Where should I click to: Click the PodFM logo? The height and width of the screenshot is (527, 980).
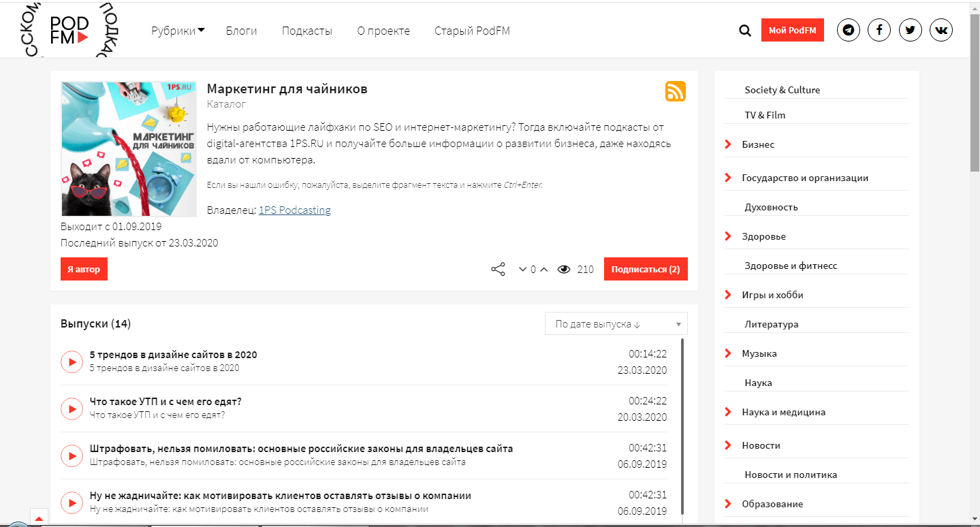tap(70, 31)
